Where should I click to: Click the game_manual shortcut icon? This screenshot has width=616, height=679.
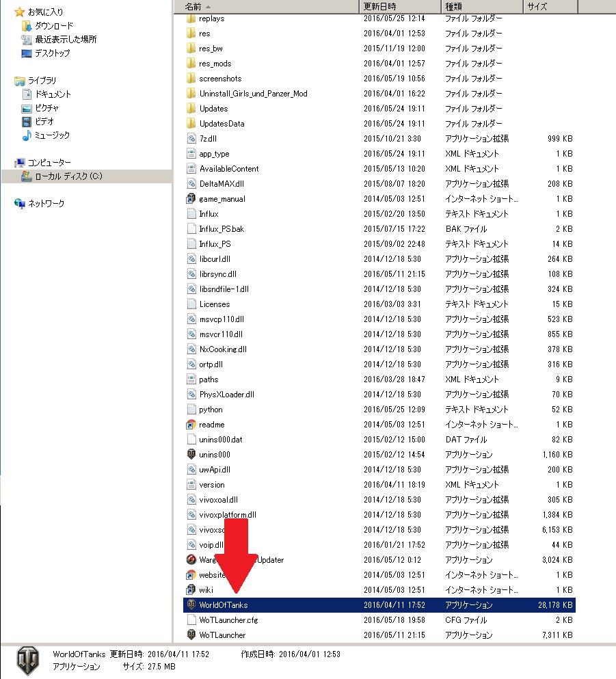[191, 199]
